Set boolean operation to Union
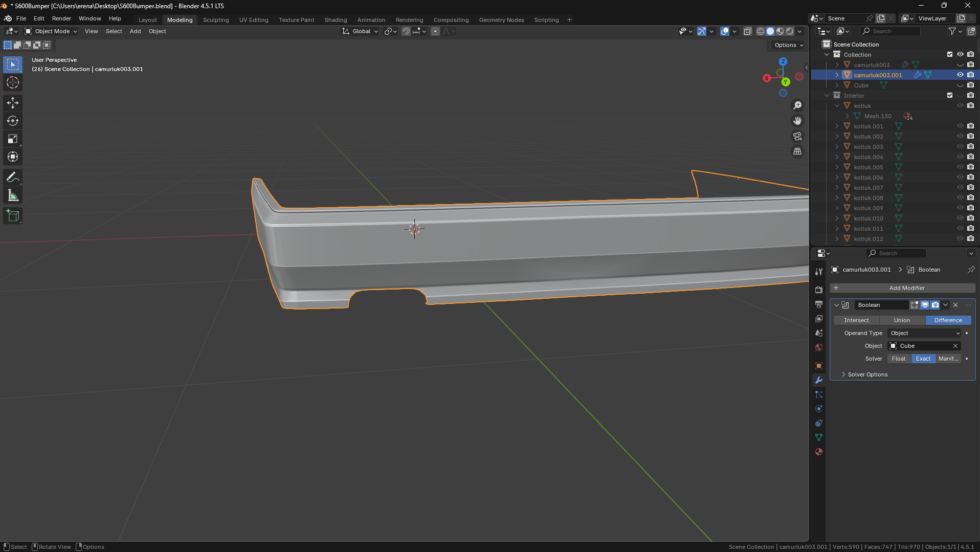The height and width of the screenshot is (552, 980). click(902, 320)
